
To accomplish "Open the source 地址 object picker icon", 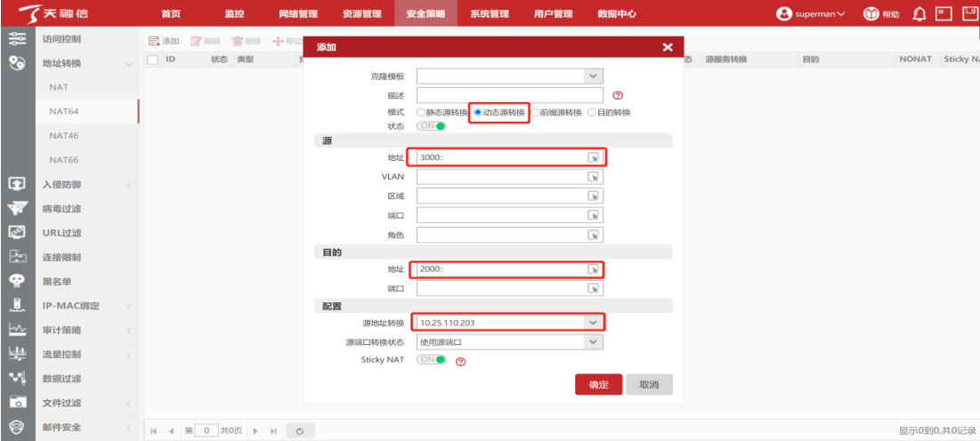I will point(593,157).
